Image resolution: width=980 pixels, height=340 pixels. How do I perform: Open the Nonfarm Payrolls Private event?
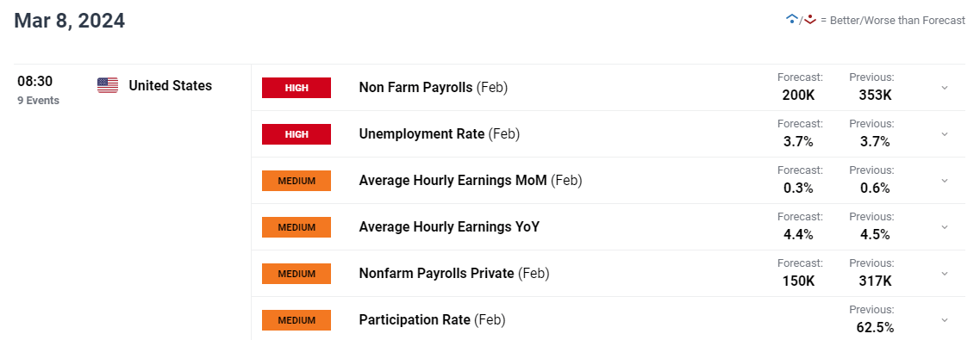click(454, 273)
